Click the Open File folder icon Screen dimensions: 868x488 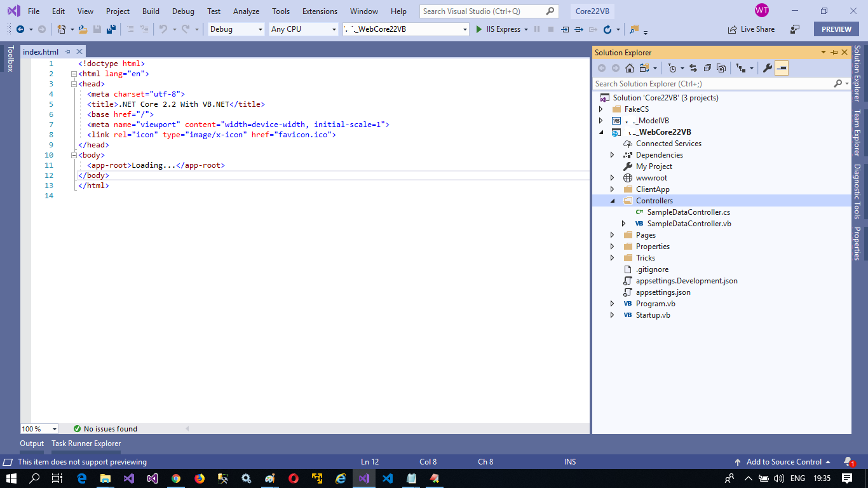83,29
